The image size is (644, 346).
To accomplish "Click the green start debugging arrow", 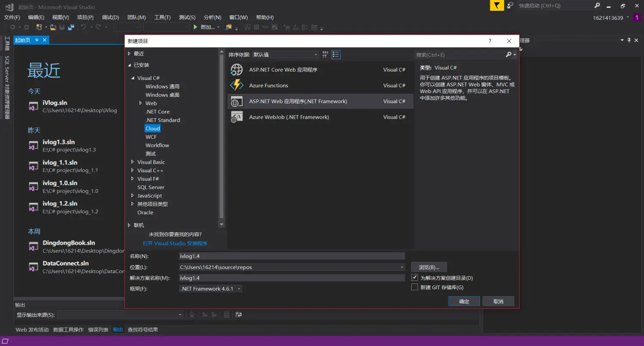I will pyautogui.click(x=196, y=27).
